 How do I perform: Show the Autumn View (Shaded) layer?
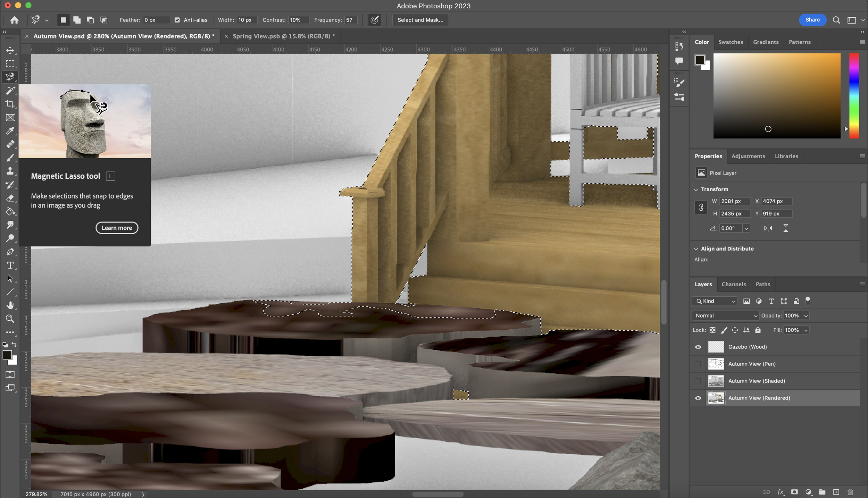click(698, 381)
